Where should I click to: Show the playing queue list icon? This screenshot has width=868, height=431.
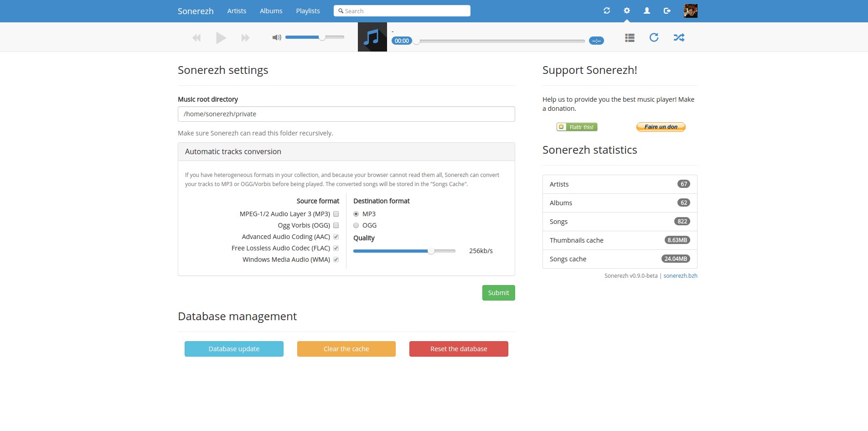point(630,37)
